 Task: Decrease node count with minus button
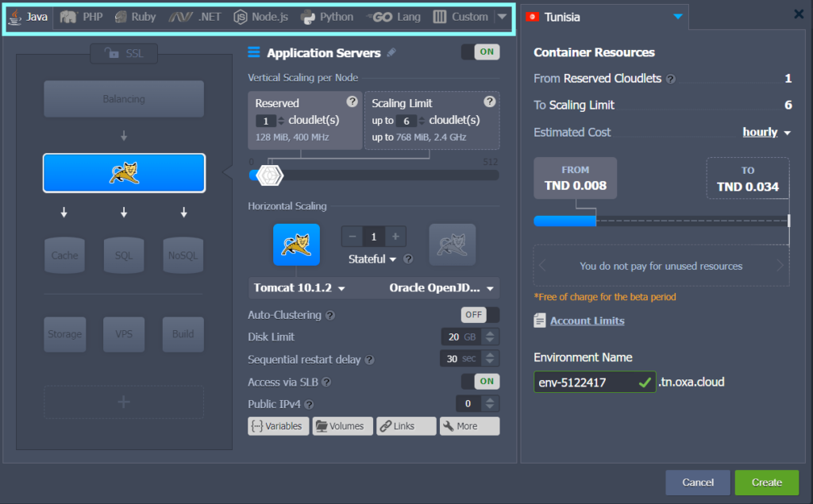click(352, 237)
